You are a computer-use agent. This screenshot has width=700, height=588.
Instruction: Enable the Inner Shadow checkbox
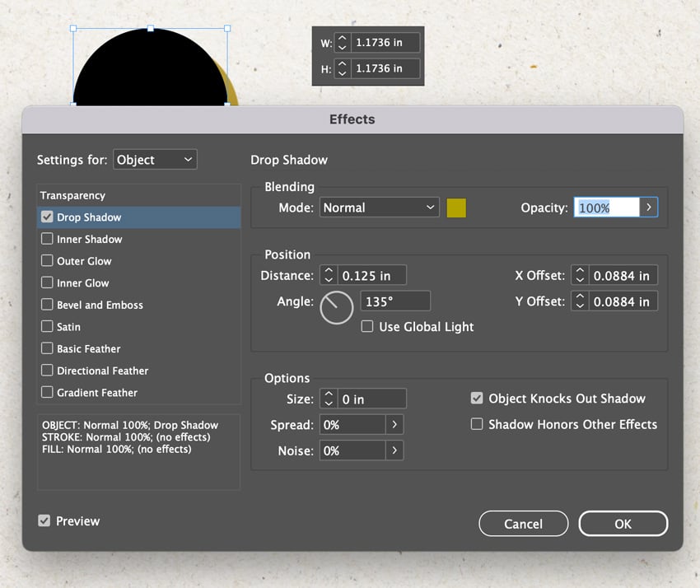tap(47, 239)
